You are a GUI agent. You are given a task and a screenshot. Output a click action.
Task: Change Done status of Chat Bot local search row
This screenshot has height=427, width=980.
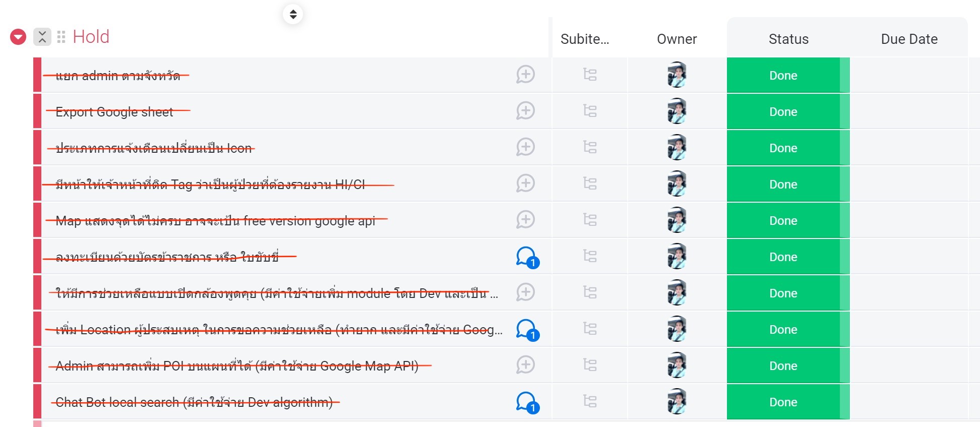pyautogui.click(x=788, y=402)
